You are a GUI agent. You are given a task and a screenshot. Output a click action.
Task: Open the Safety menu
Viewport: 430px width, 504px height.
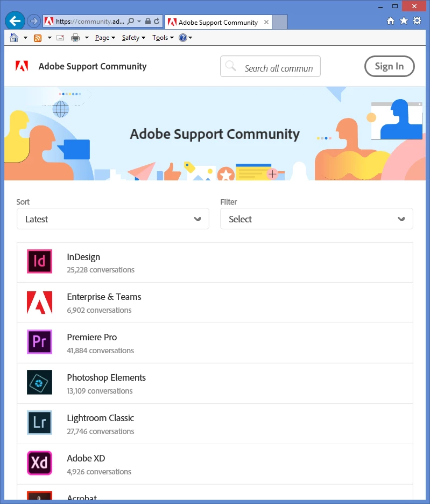point(133,38)
